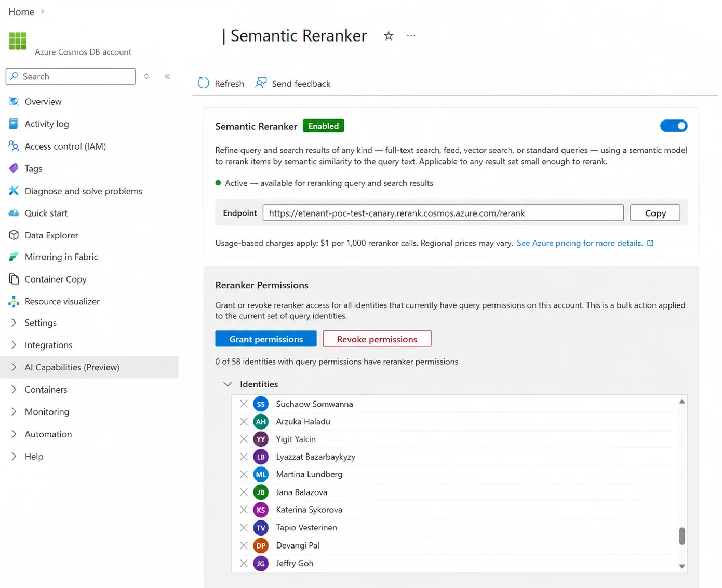
Task: Expand the Integrations section
Action: 14,345
